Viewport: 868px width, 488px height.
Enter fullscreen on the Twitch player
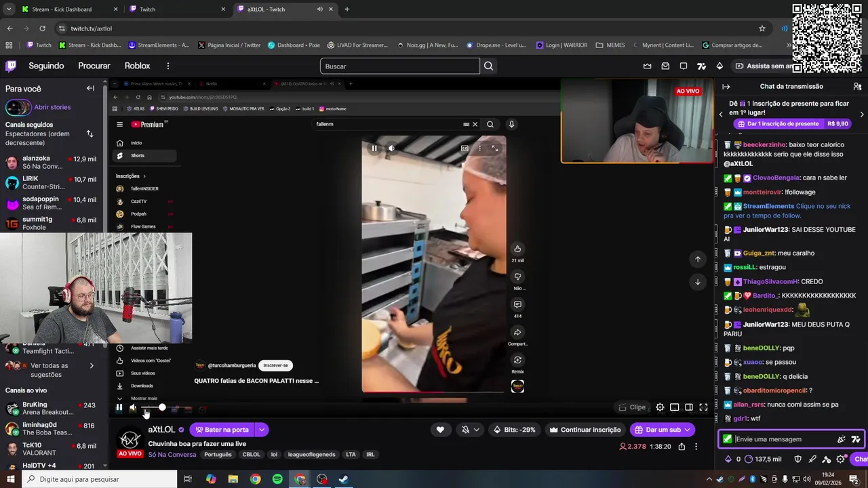[x=703, y=407]
